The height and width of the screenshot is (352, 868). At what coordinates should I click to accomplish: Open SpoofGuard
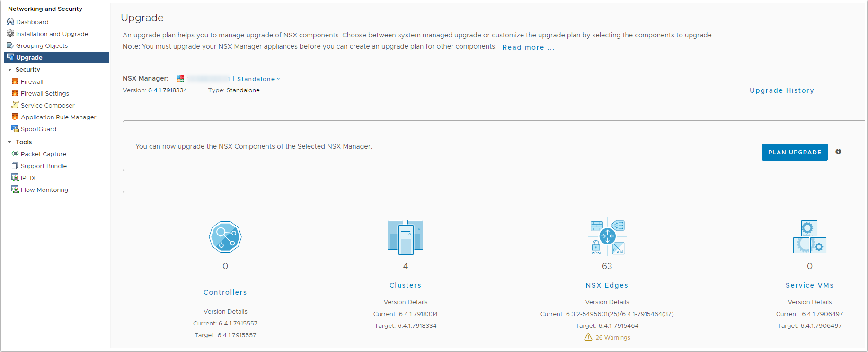38,129
